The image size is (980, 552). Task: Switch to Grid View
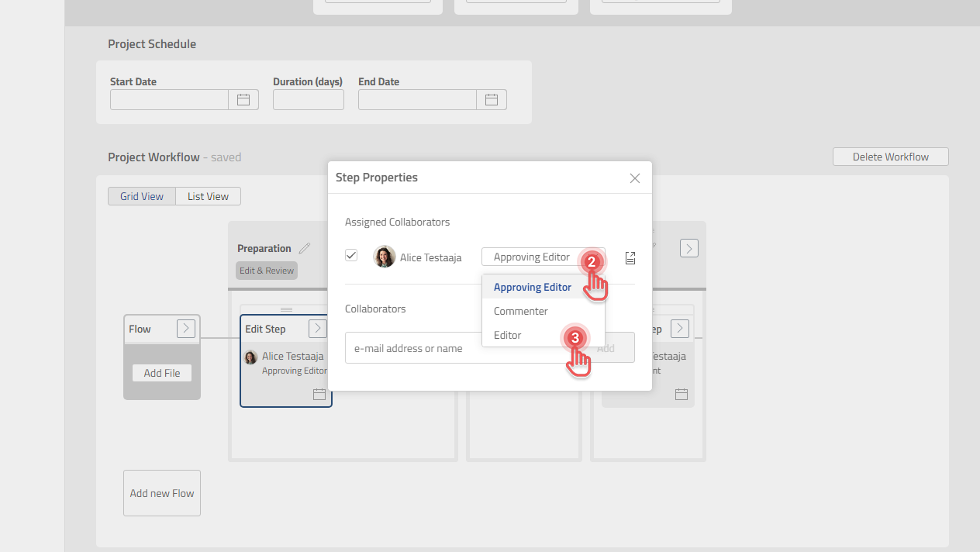[x=142, y=195]
